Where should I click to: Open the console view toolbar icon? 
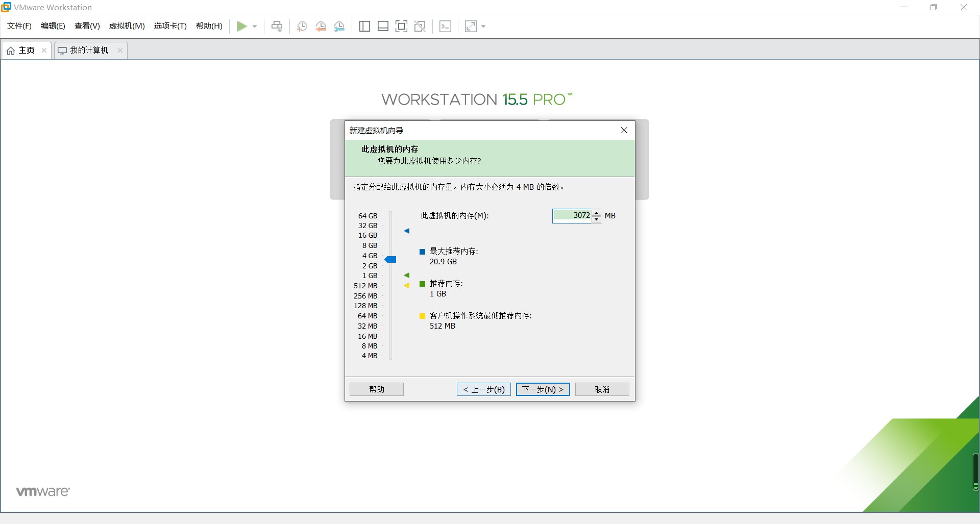coord(445,27)
